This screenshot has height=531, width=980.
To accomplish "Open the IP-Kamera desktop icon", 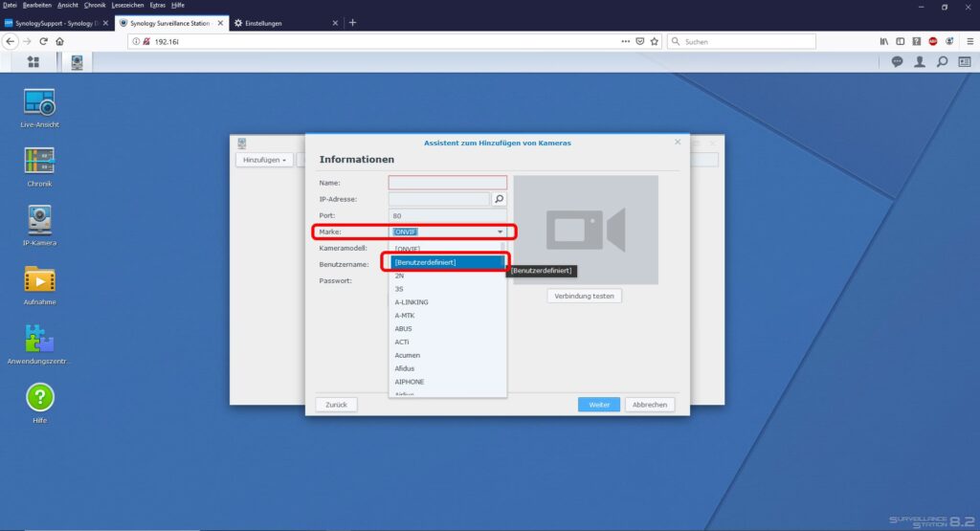I will (x=39, y=220).
